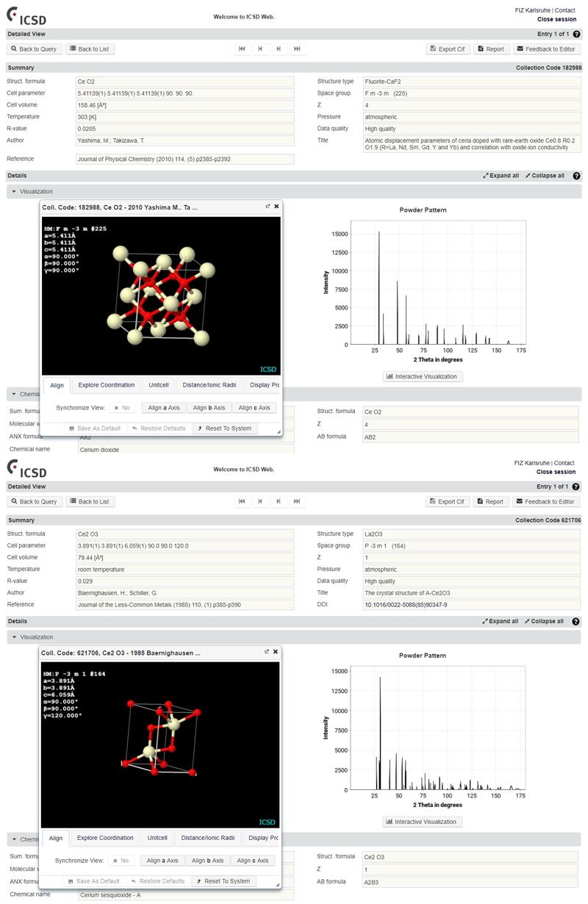Open Details help icon on the Ce O2 page
The height and width of the screenshot is (904, 588).
click(577, 176)
